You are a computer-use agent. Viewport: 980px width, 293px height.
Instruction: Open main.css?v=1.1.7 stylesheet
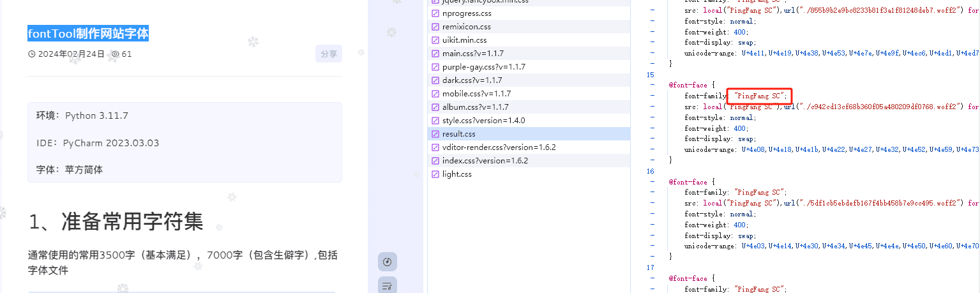472,54
